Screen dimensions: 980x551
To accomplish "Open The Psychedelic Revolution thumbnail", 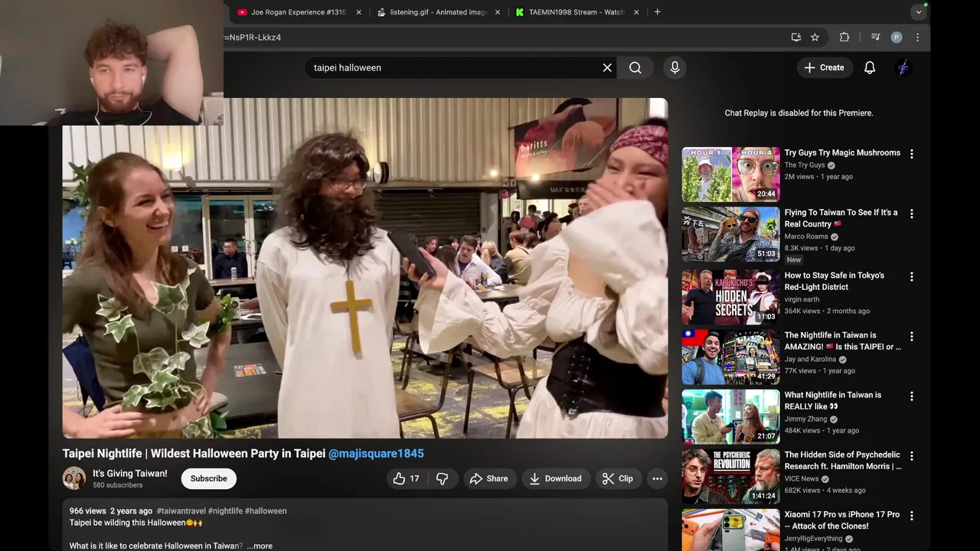I will click(x=730, y=476).
